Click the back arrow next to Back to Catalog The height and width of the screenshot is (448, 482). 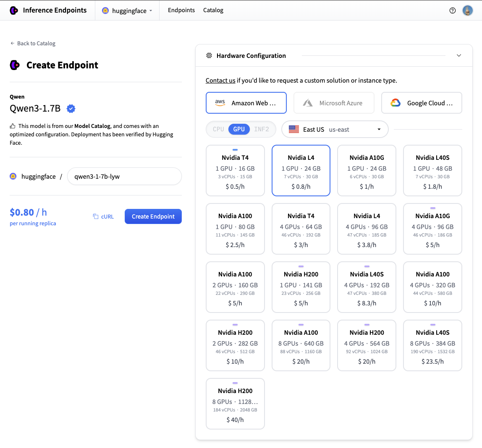click(12, 43)
